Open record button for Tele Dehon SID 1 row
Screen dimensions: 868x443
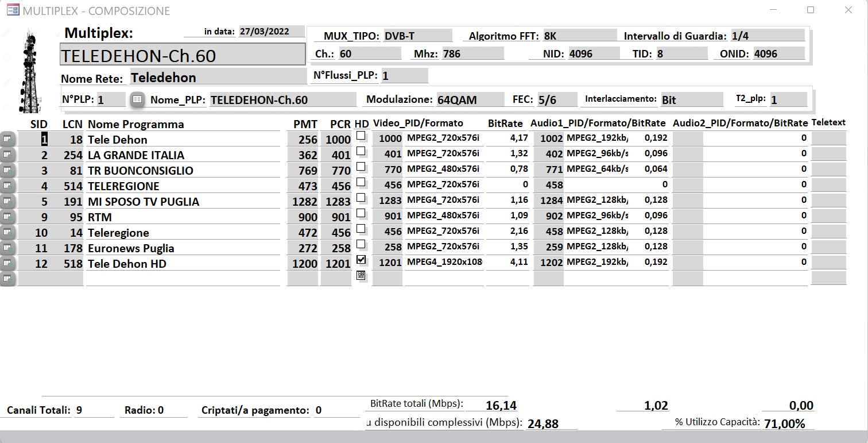7,139
